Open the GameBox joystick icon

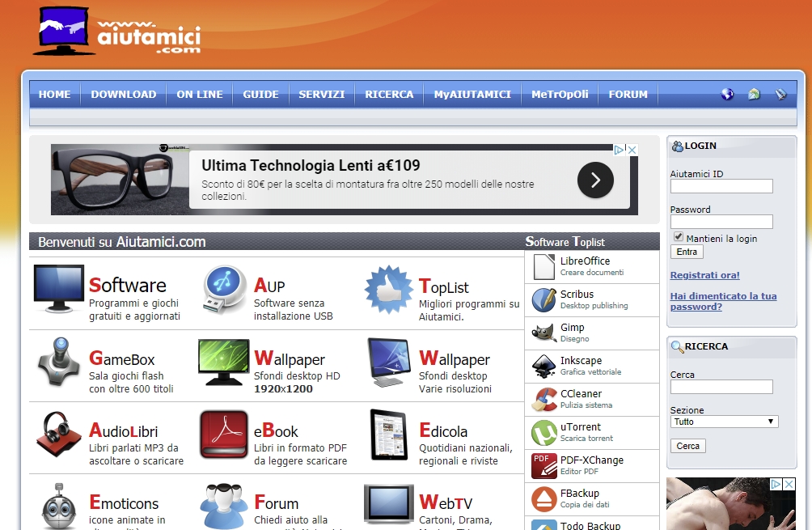pos(60,362)
